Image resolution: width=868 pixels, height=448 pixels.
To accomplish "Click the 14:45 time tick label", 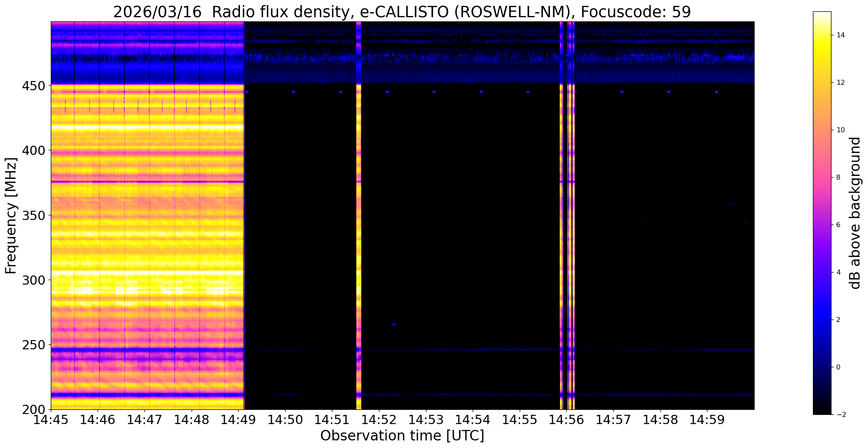I will tap(51, 420).
